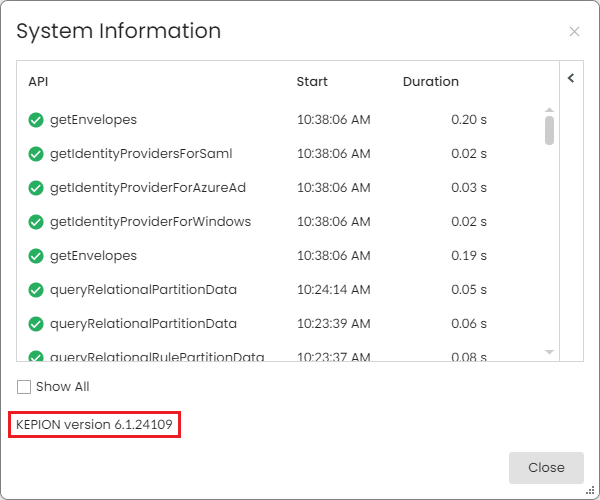Viewport: 600px width, 500px height.
Task: Click the Show All label text
Action: point(63,387)
